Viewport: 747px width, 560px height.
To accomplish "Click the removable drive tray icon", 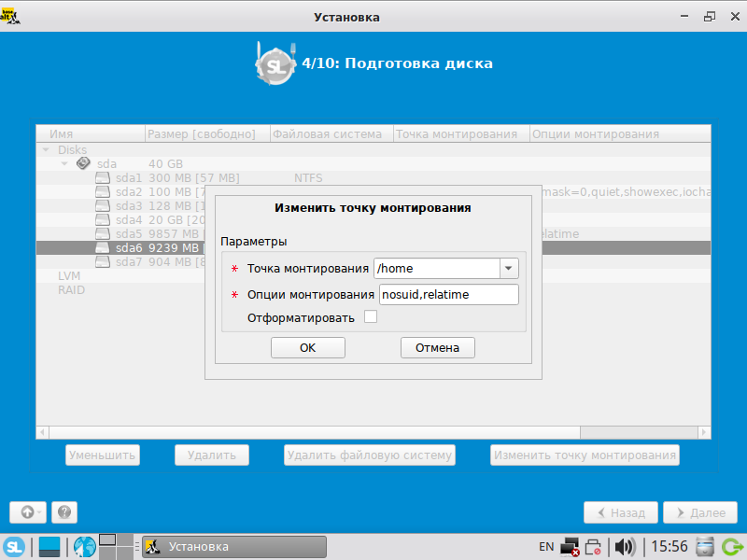I will tap(705, 547).
